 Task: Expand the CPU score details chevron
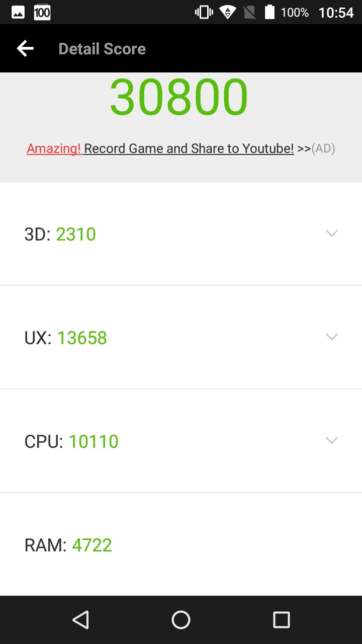331,440
